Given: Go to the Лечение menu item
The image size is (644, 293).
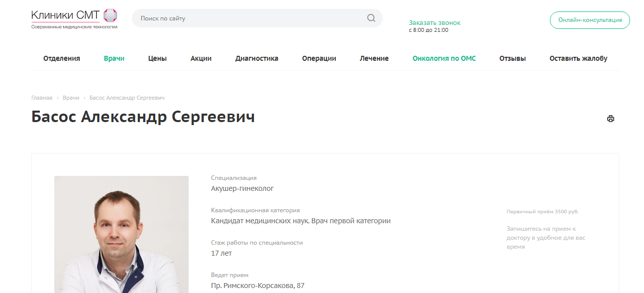Looking at the screenshot, I should point(374,58).
